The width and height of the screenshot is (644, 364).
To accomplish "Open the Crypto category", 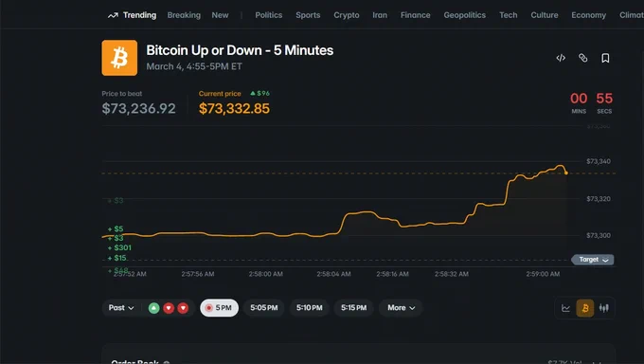I will point(347,15).
